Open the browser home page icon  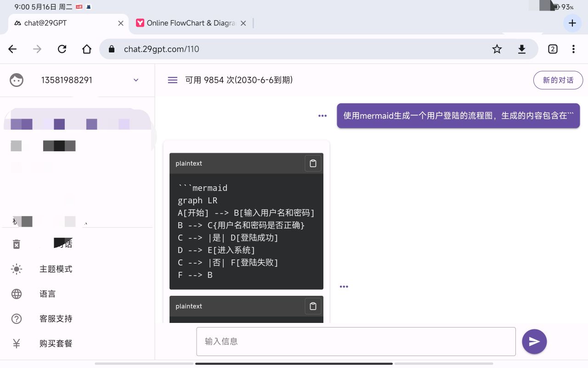pyautogui.click(x=87, y=49)
